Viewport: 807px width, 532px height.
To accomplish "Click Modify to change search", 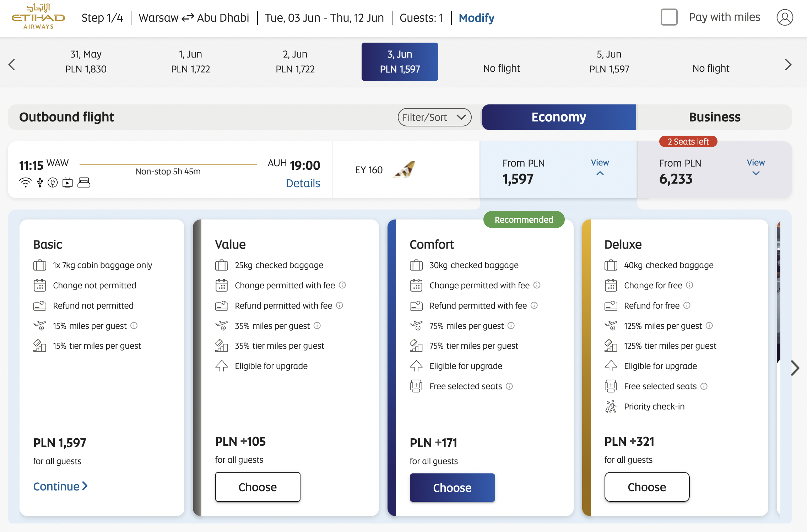I will 476,18.
